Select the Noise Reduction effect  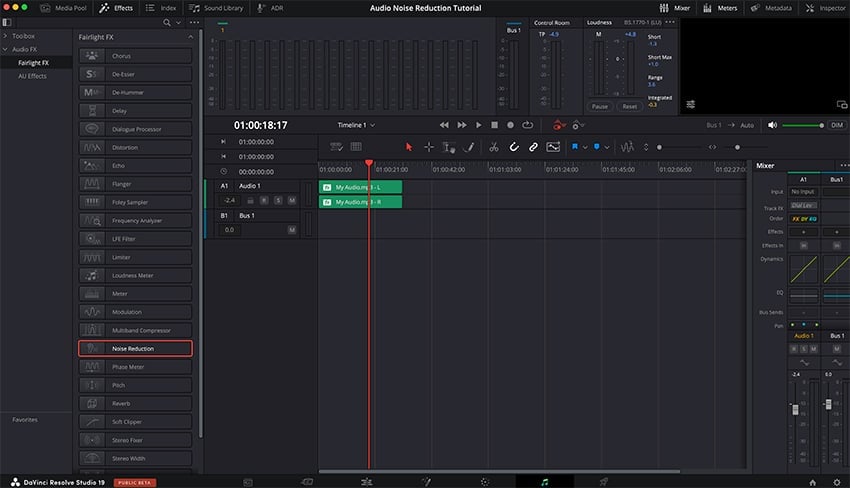136,349
